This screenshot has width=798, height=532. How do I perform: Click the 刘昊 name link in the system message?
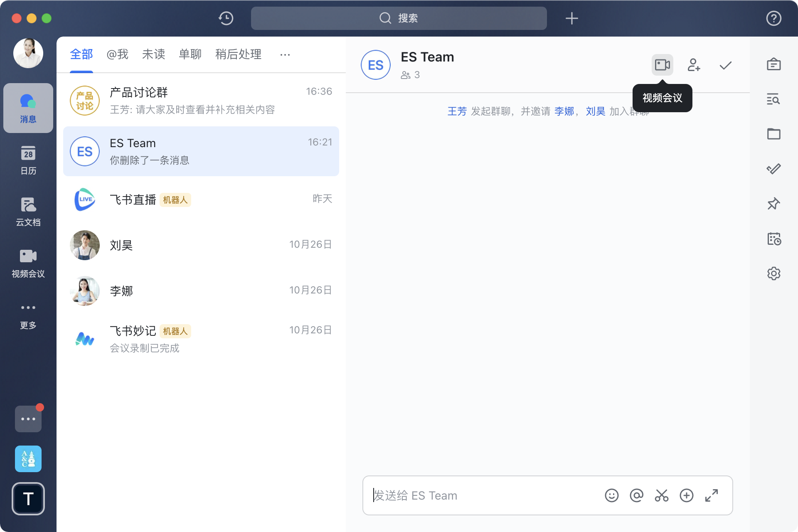click(596, 111)
